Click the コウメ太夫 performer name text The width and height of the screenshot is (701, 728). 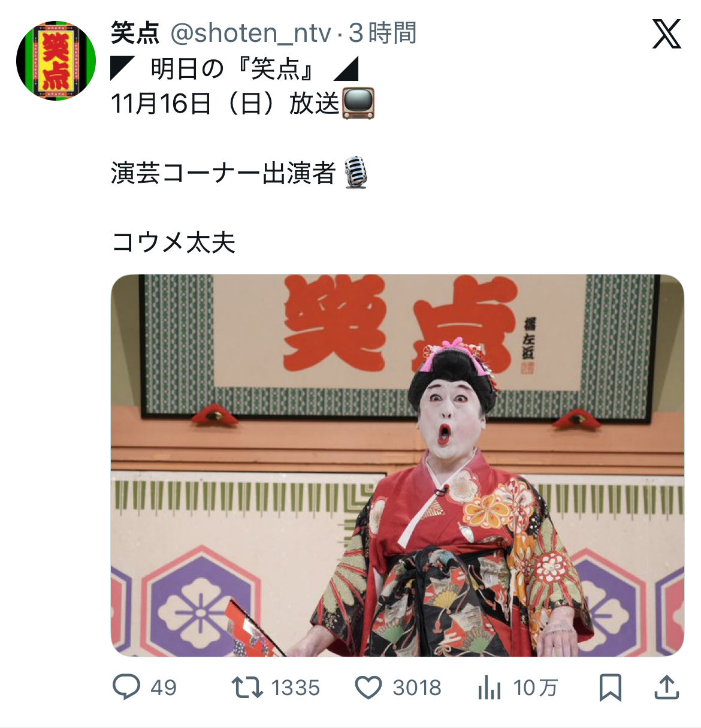(x=174, y=243)
